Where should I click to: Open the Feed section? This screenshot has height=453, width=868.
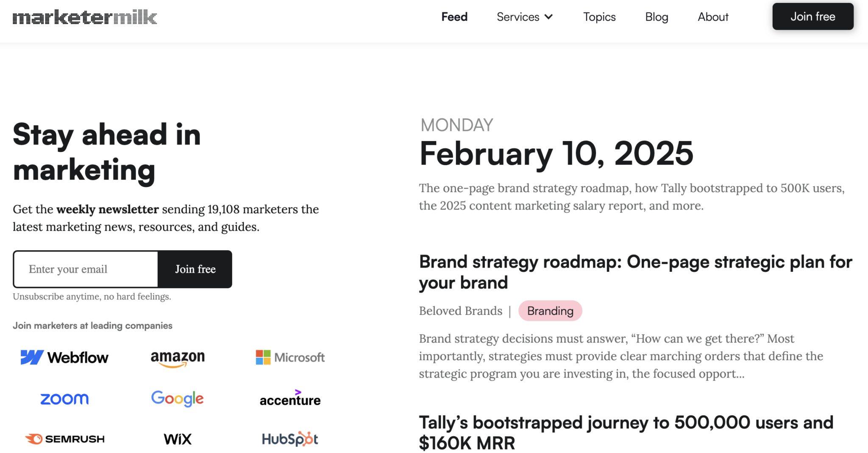[x=454, y=17]
